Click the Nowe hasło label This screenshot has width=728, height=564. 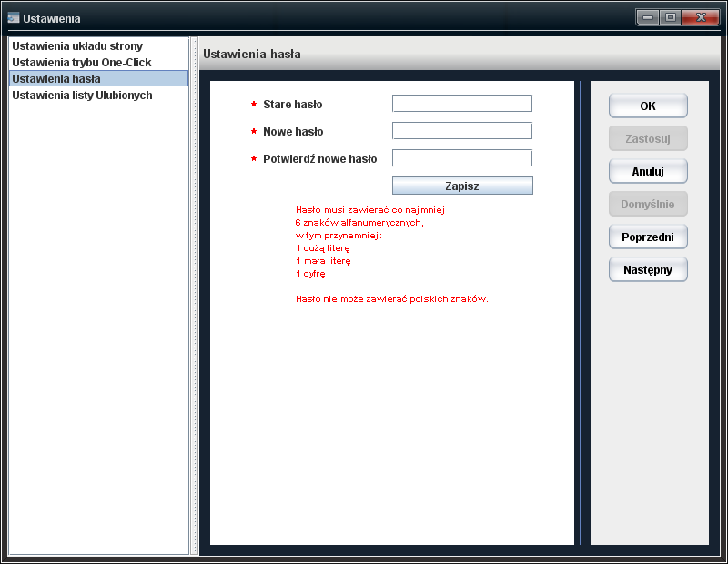click(x=293, y=132)
